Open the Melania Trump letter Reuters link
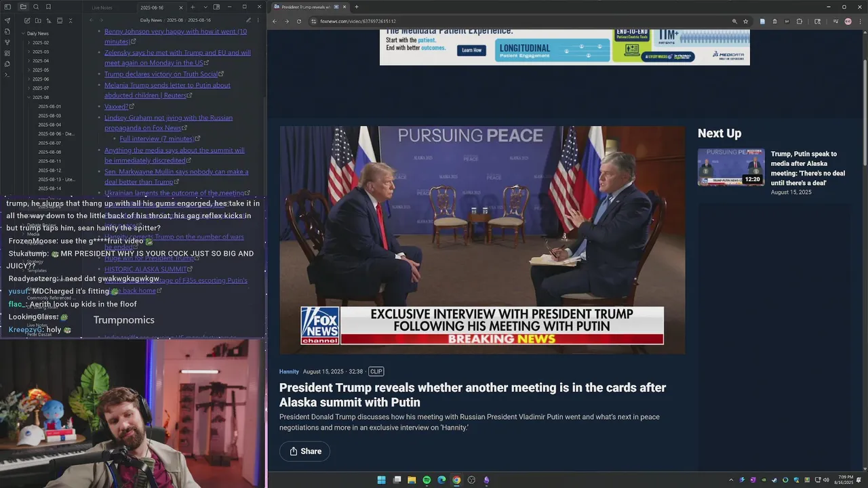868x488 pixels. 167,90
